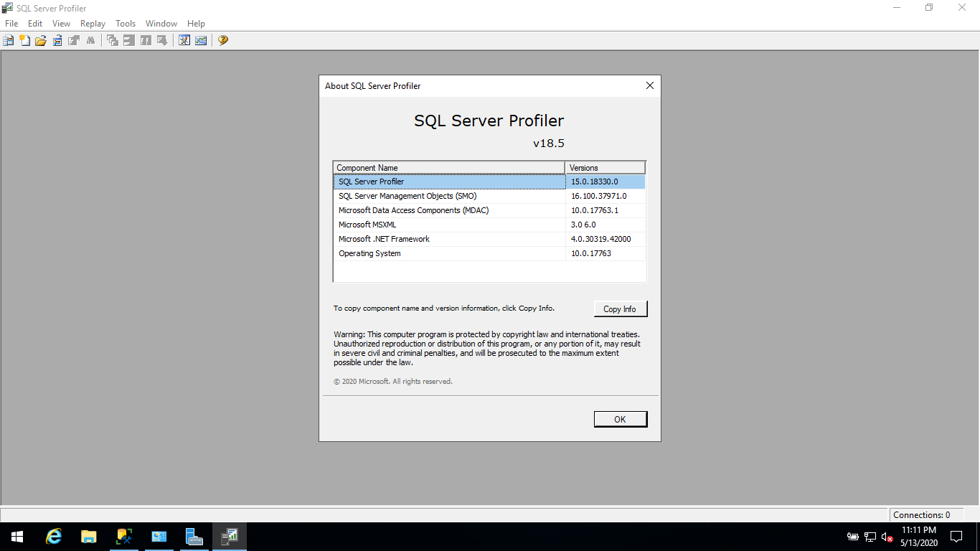
Task: Click the muted volume tray icon
Action: pos(887,537)
